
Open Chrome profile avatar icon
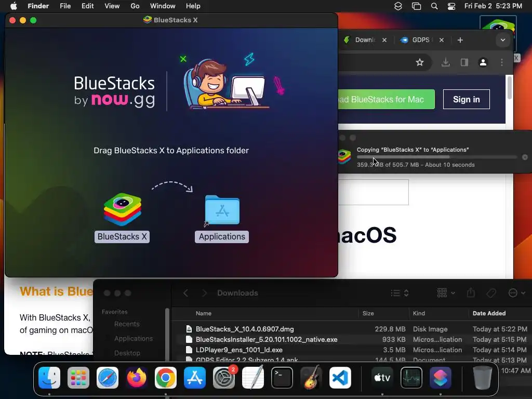pos(483,62)
